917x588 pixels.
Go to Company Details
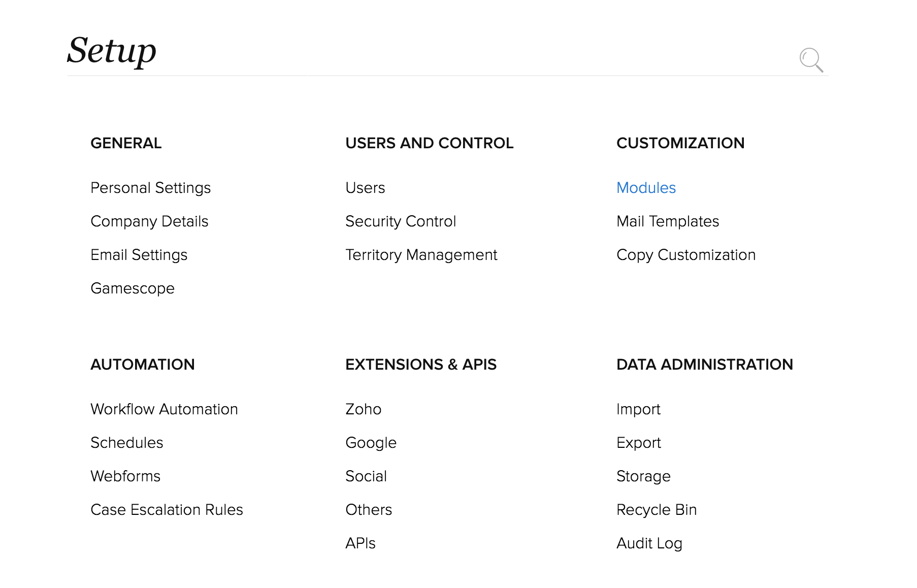[x=149, y=221]
